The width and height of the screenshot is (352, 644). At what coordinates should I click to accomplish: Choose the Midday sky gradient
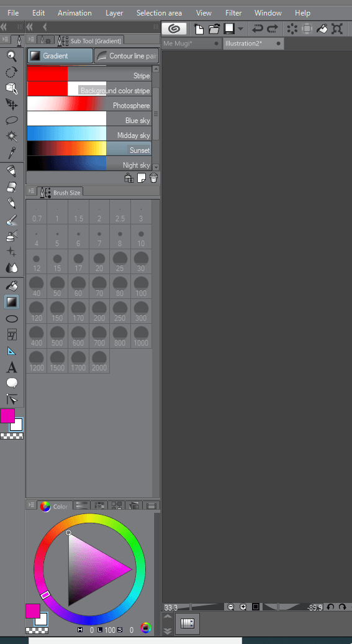(x=89, y=134)
